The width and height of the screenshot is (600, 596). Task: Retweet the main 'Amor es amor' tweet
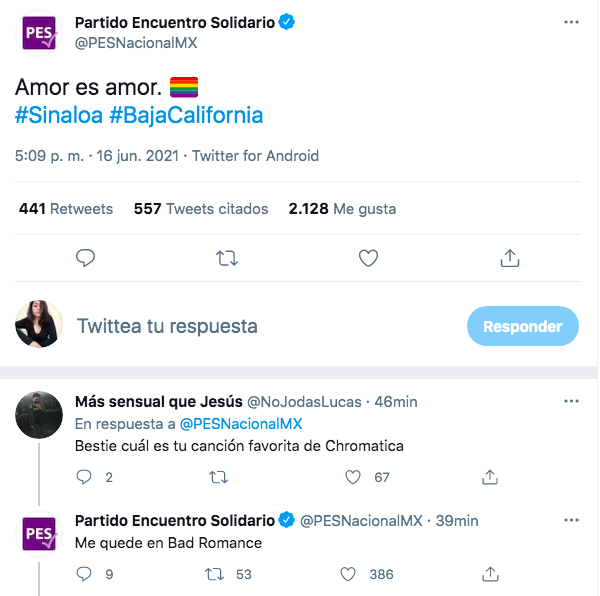click(227, 258)
